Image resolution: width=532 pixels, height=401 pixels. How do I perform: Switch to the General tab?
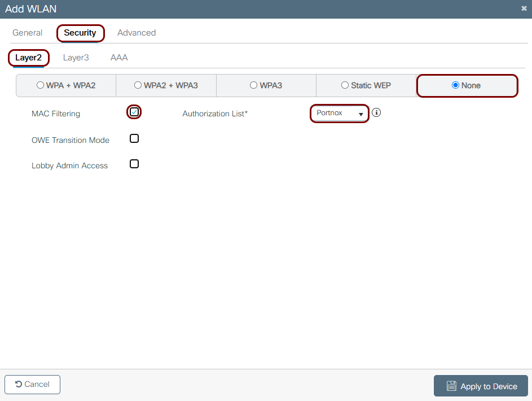pyautogui.click(x=28, y=33)
